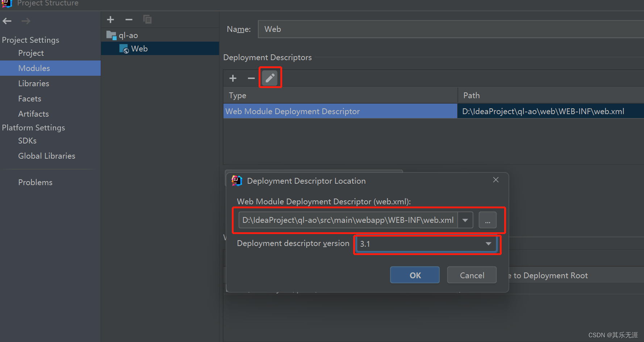Open the Facets settings page

click(30, 99)
